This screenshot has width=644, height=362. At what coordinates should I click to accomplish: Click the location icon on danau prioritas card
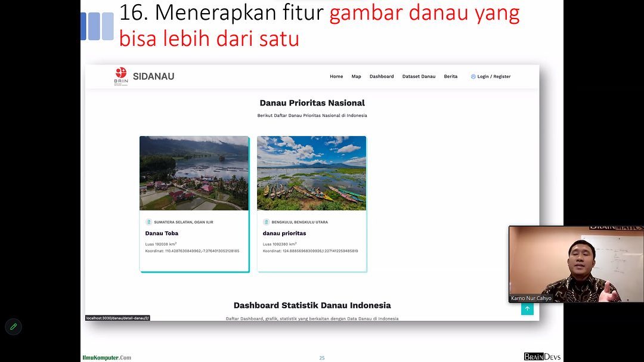click(x=267, y=222)
